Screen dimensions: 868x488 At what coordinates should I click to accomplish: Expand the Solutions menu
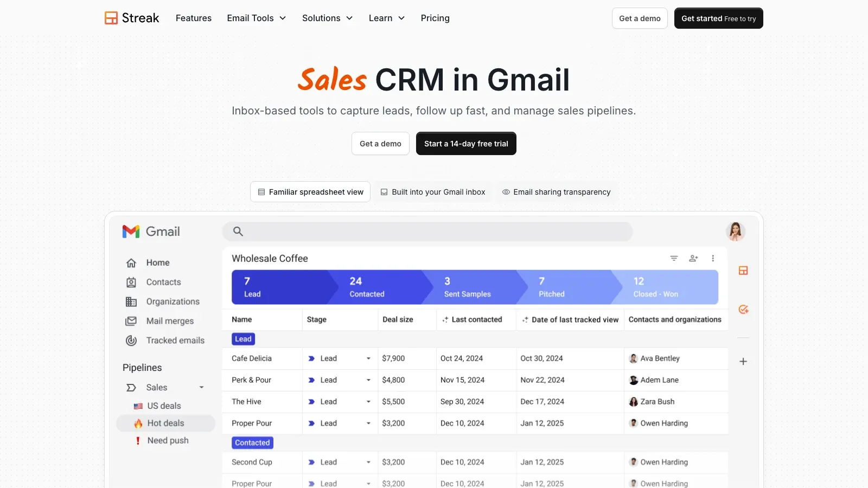(x=327, y=18)
